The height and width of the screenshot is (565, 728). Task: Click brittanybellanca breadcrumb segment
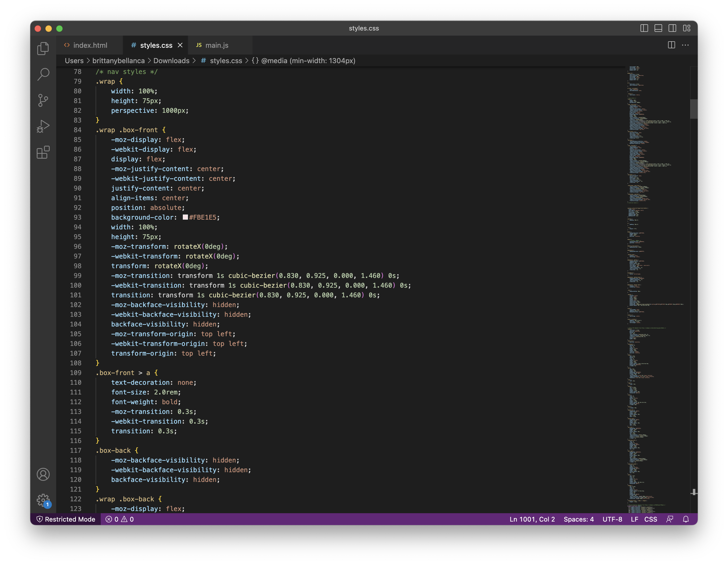tap(118, 61)
